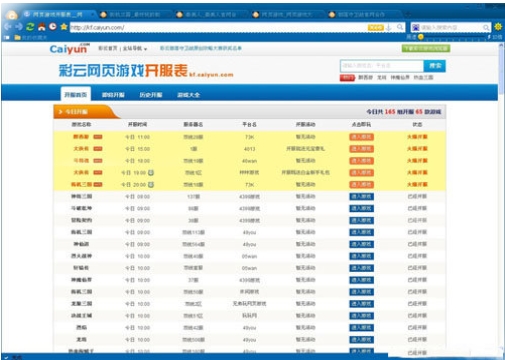Click the blue 进入游戏 button in the 神魔仙界 row
The height and width of the screenshot is (360, 505).
click(361, 280)
